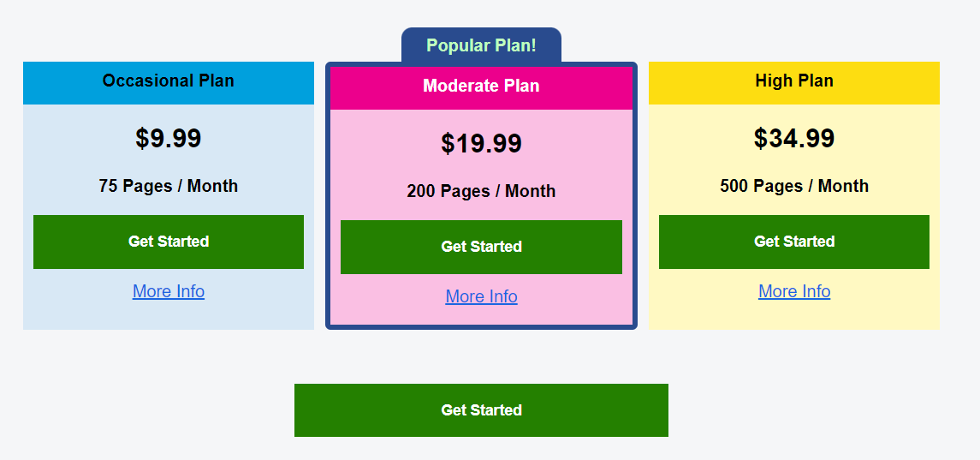
Task: Click the $34.99 price
Action: [794, 138]
